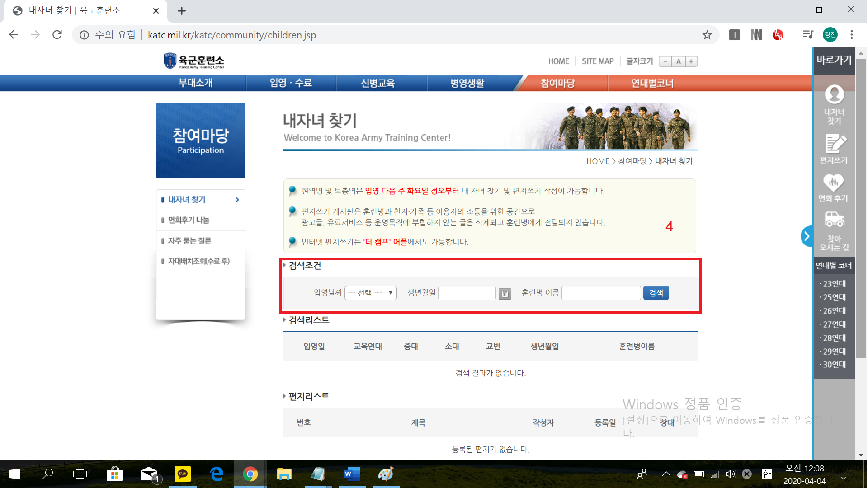The width and height of the screenshot is (868, 488).
Task: Open KakaoTalk from the taskbar
Action: 183,474
